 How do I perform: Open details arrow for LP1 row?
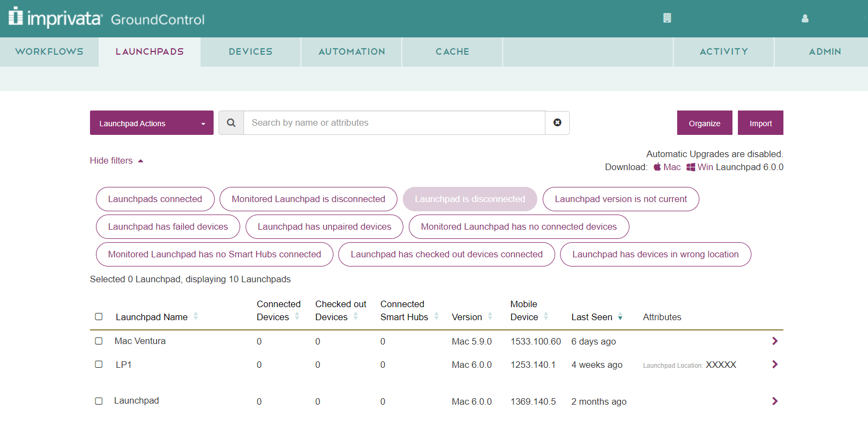pos(775,365)
